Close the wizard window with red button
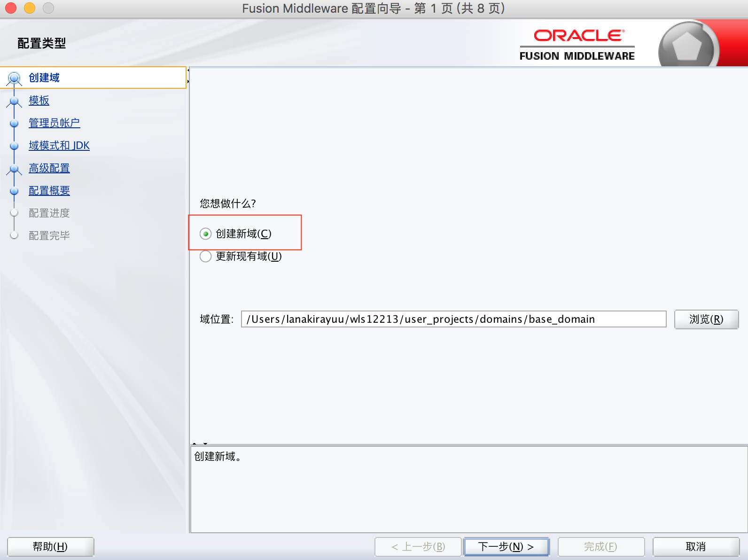 coord(10,8)
